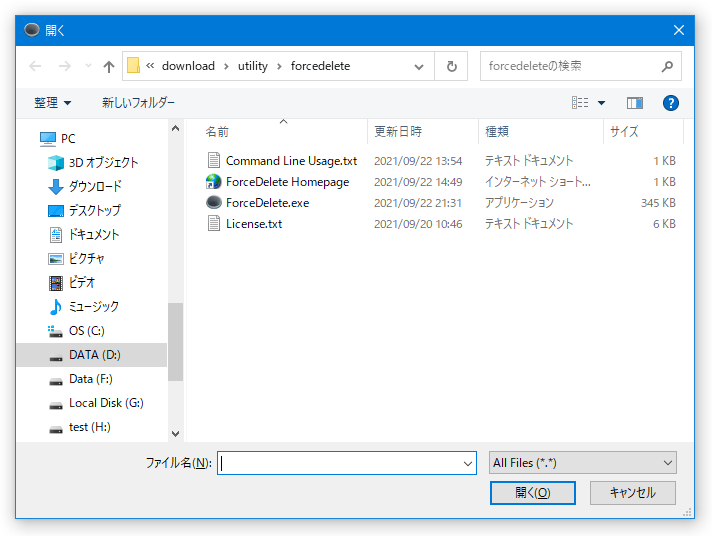Select PC in navigation tree
This screenshot has height=536, width=712.
click(x=68, y=139)
